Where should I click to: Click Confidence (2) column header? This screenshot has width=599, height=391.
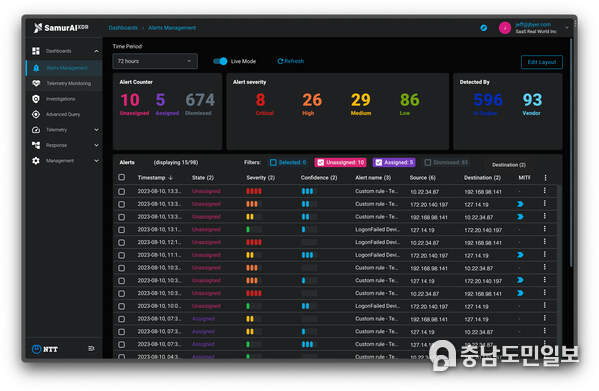point(319,178)
